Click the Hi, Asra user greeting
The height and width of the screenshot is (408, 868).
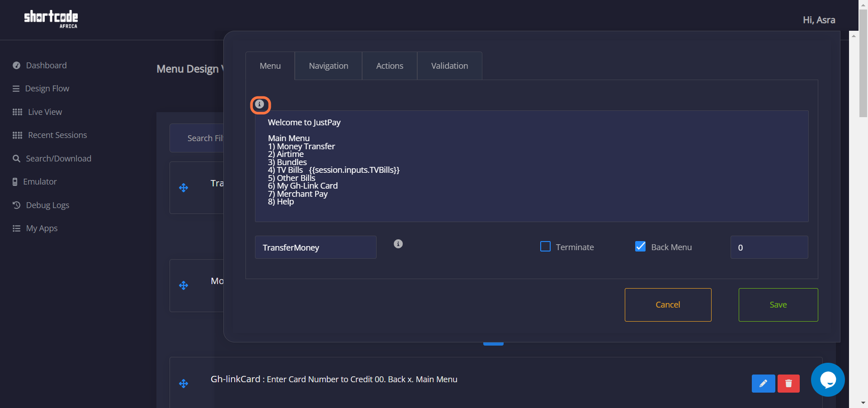click(819, 20)
